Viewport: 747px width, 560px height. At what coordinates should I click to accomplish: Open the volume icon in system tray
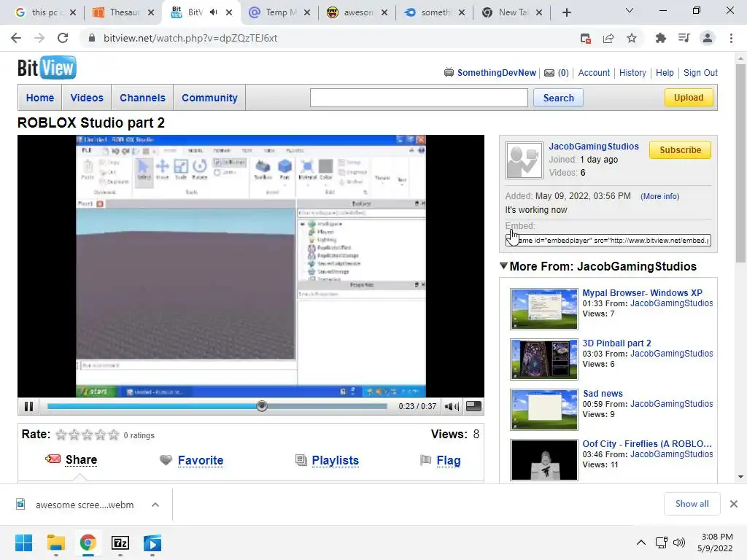[x=679, y=542]
